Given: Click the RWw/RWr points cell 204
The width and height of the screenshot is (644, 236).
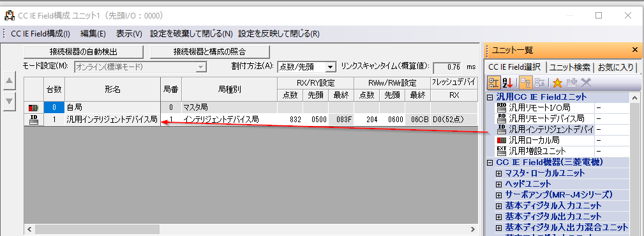Looking at the screenshot, I should [367, 120].
